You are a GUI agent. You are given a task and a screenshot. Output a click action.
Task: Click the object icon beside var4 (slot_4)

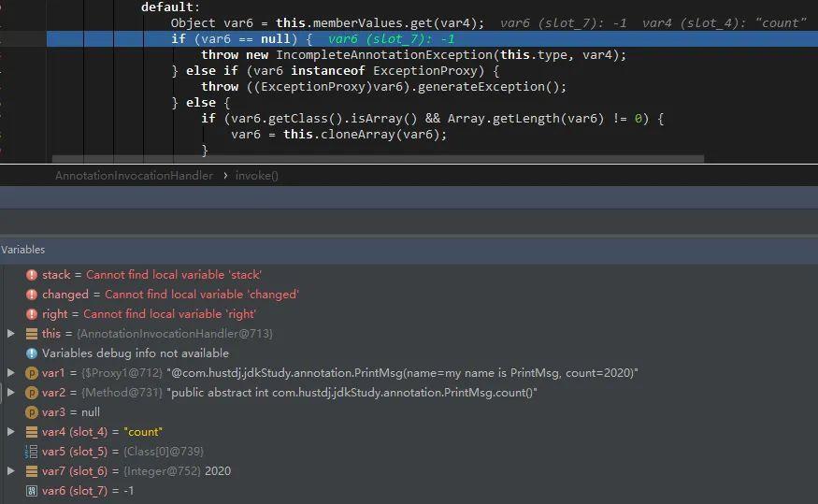(31, 431)
